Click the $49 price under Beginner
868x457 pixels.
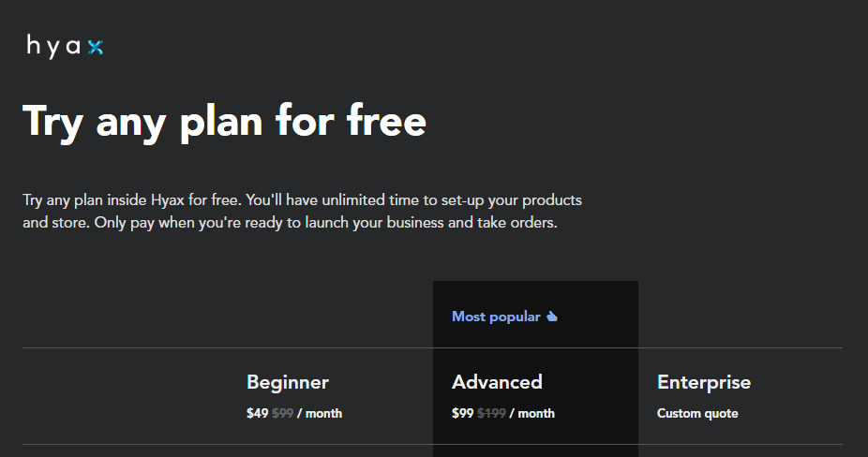258,413
